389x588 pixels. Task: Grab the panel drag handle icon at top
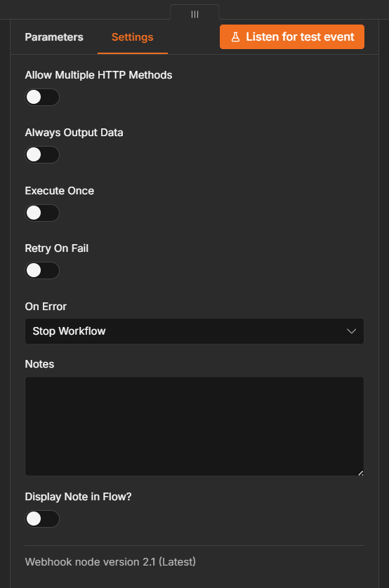point(194,14)
